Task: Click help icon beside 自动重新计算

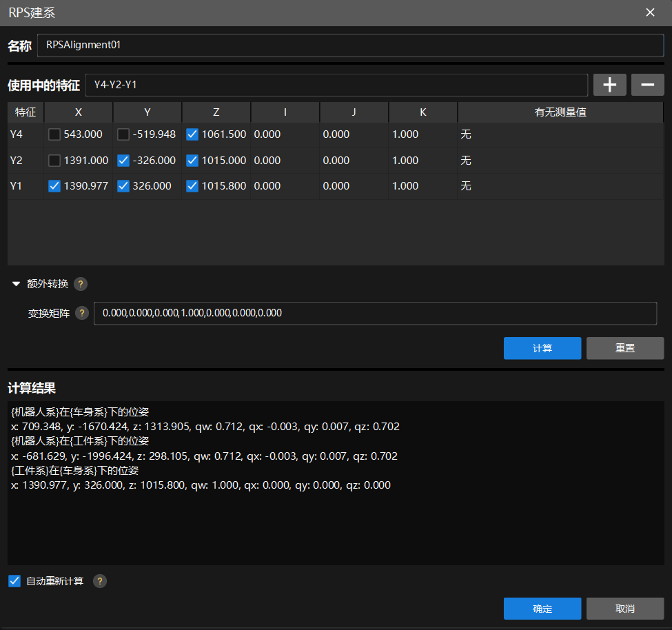Action: coord(100,581)
